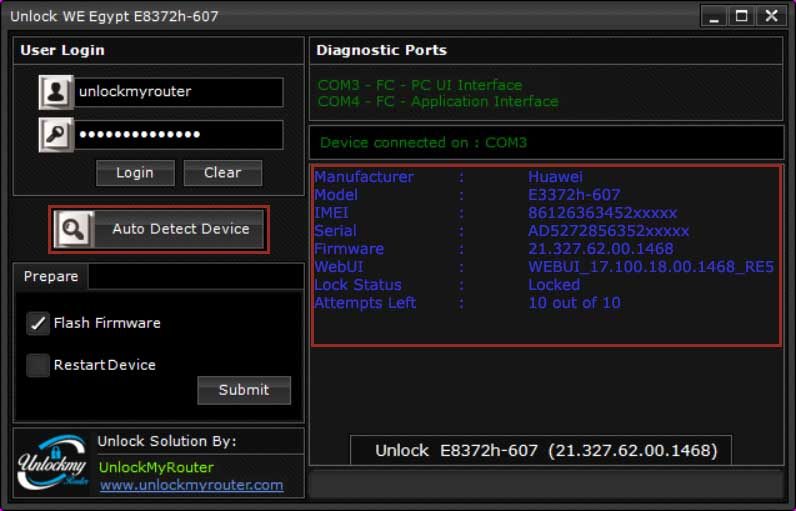
Task: Select the Model value E3372h-607
Action: pos(574,195)
